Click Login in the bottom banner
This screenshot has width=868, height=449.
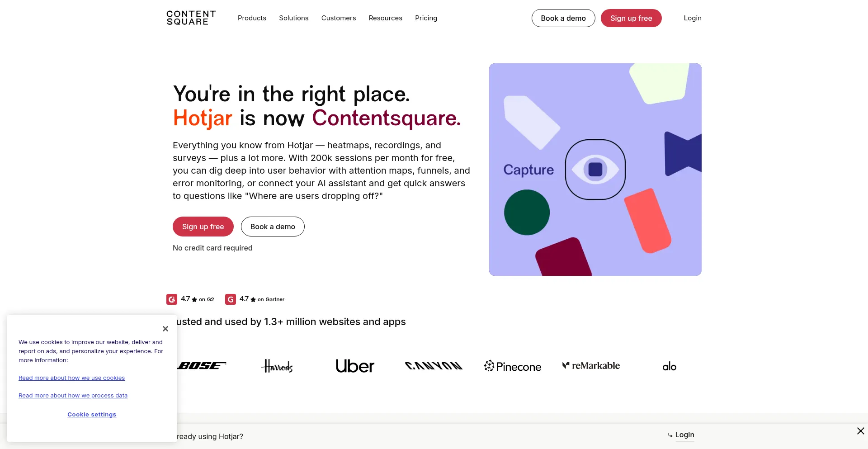point(684,435)
